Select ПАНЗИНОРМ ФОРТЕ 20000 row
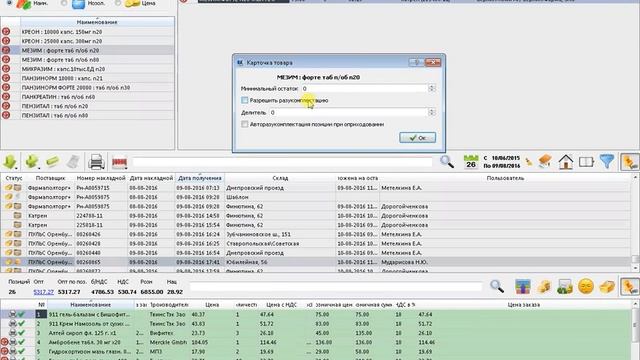The width and height of the screenshot is (640, 360). (x=88, y=87)
